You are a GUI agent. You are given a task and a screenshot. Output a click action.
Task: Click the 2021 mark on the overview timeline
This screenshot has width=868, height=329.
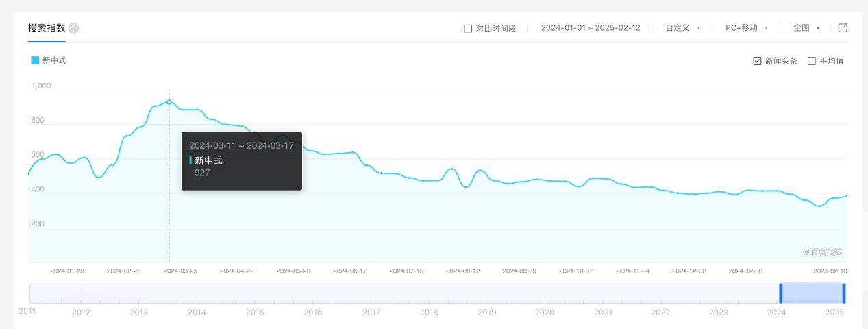603,313
